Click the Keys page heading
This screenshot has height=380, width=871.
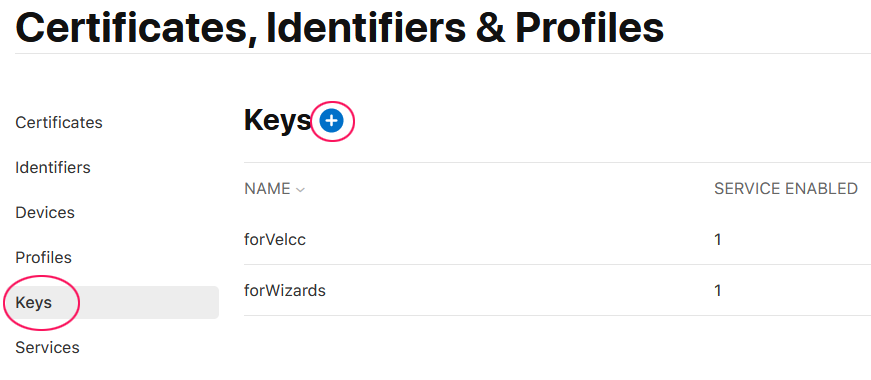point(278,121)
